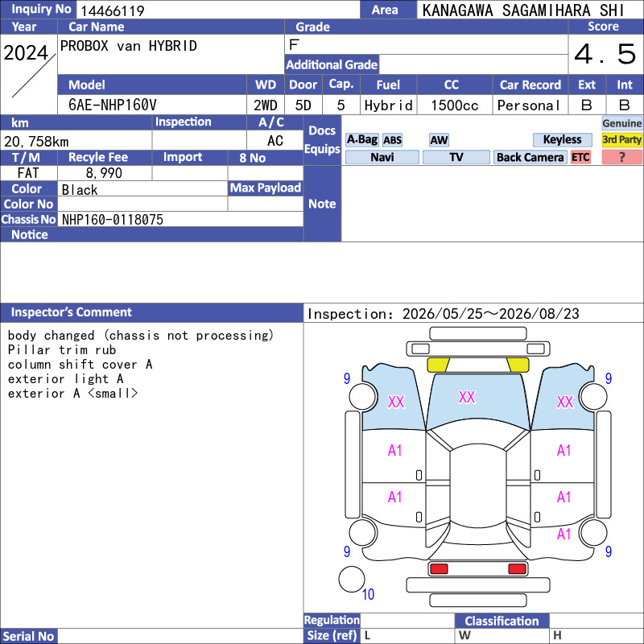Click the ABS equipment badge
The image size is (644, 644).
pyautogui.click(x=393, y=140)
